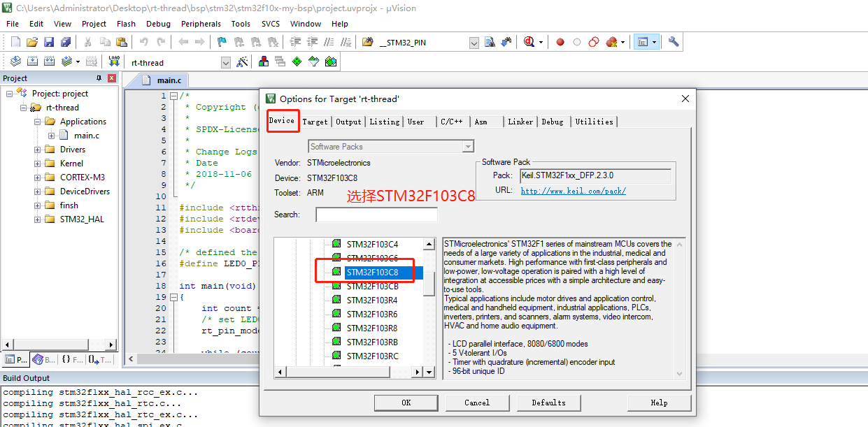Click the Help button in dialog

[659, 403]
